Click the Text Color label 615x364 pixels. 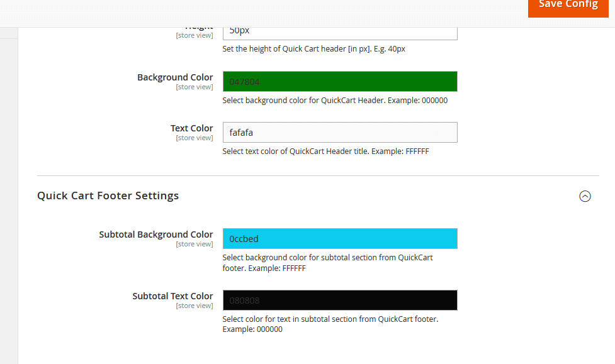click(191, 128)
